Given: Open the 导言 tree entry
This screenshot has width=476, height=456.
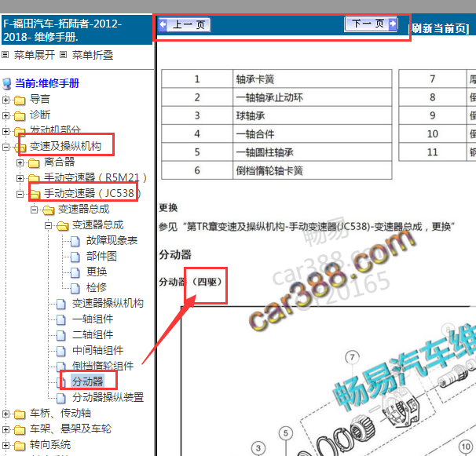Looking at the screenshot, I should (x=40, y=99).
